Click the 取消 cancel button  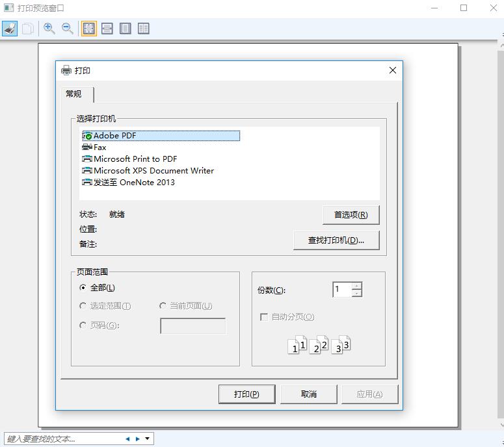pos(309,394)
